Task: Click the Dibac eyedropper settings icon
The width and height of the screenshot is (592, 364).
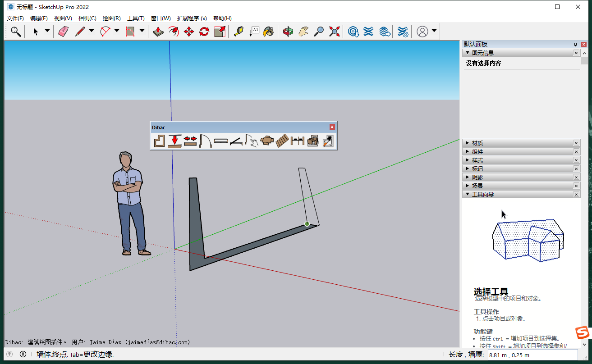Action: click(x=328, y=141)
